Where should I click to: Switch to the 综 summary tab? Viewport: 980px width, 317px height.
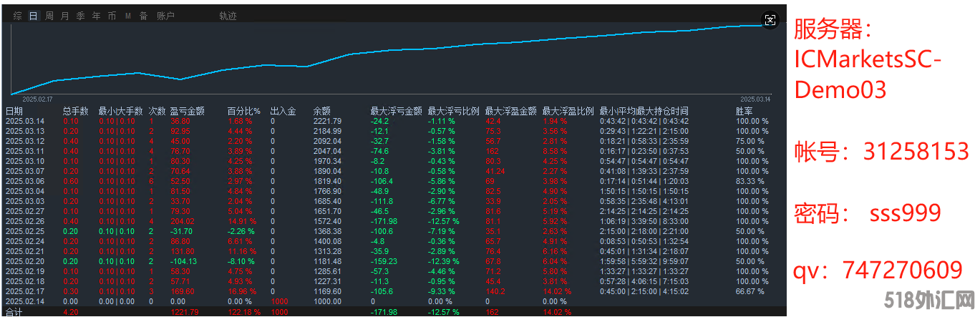17,16
